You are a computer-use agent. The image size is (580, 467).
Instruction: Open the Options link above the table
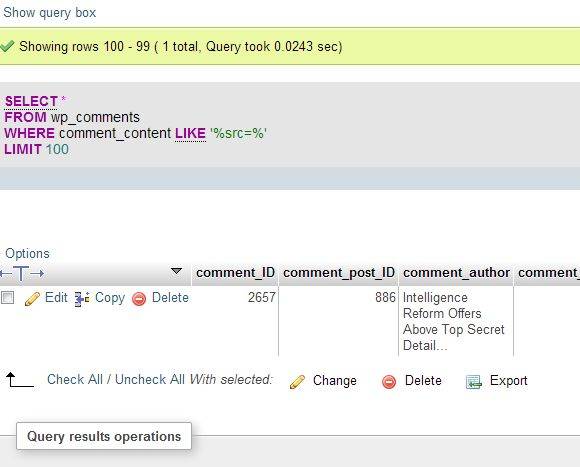click(x=27, y=253)
